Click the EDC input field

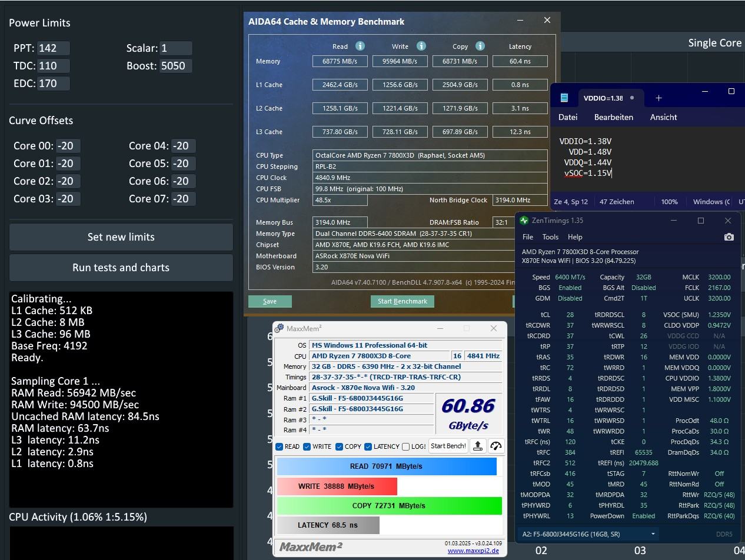tap(54, 84)
